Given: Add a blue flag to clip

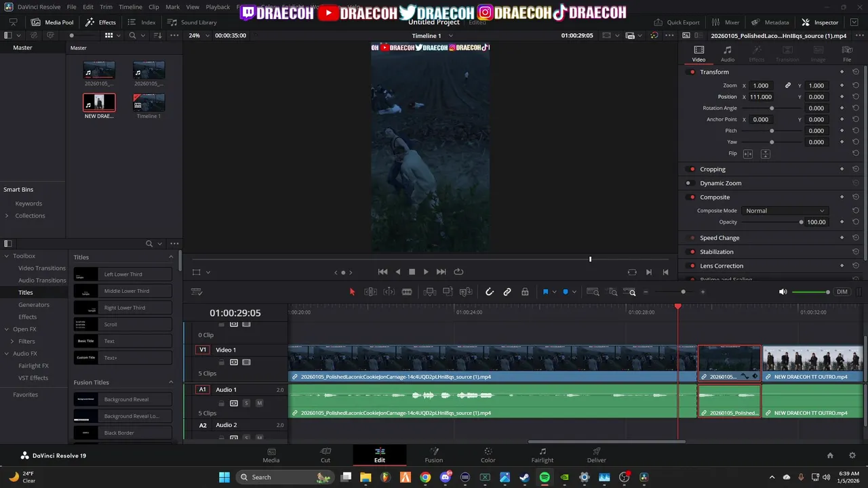Looking at the screenshot, I should coord(545,292).
